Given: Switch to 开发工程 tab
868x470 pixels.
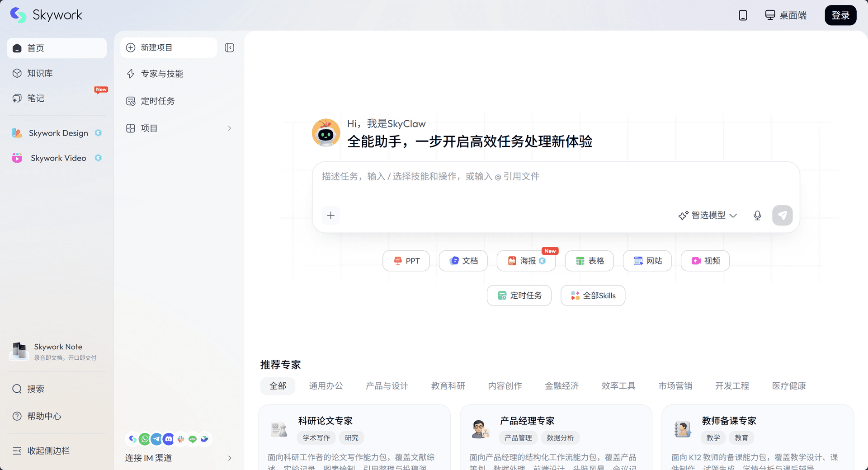Looking at the screenshot, I should point(732,386).
